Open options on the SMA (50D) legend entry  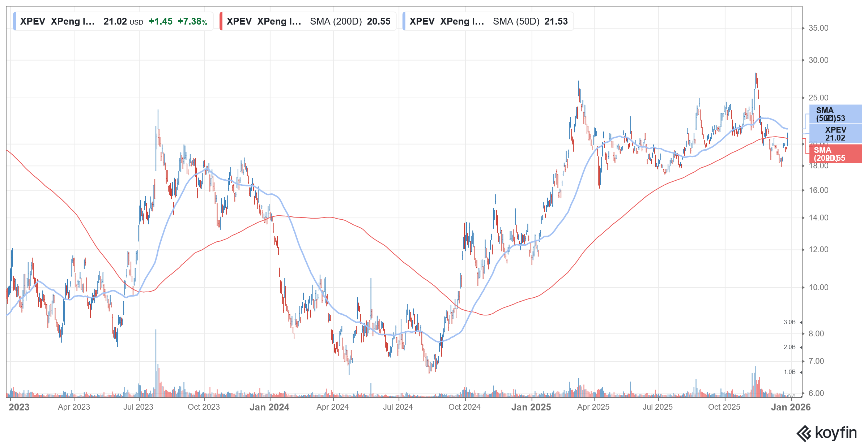click(x=488, y=21)
